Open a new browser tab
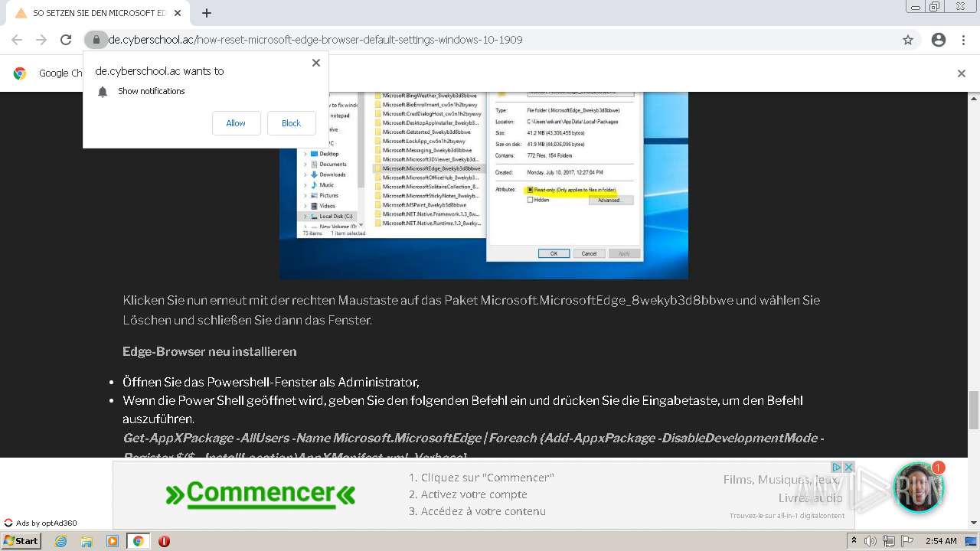 [x=207, y=13]
